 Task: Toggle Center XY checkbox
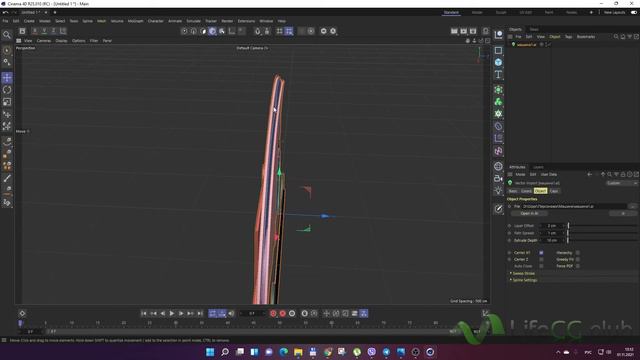point(541,253)
